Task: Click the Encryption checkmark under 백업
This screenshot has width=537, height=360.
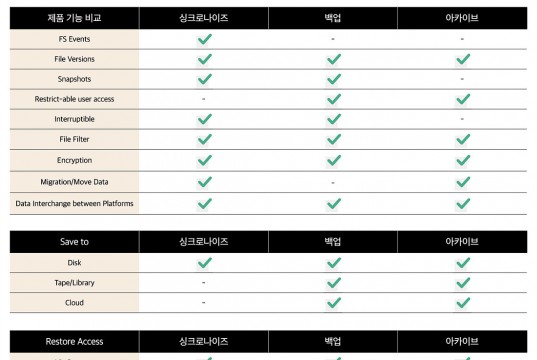Action: pyautogui.click(x=334, y=160)
